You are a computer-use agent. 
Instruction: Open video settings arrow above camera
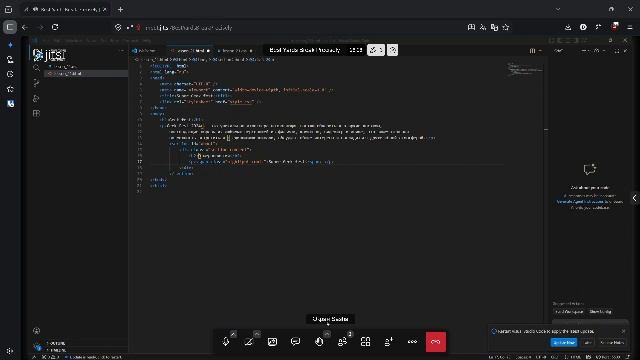click(x=256, y=334)
